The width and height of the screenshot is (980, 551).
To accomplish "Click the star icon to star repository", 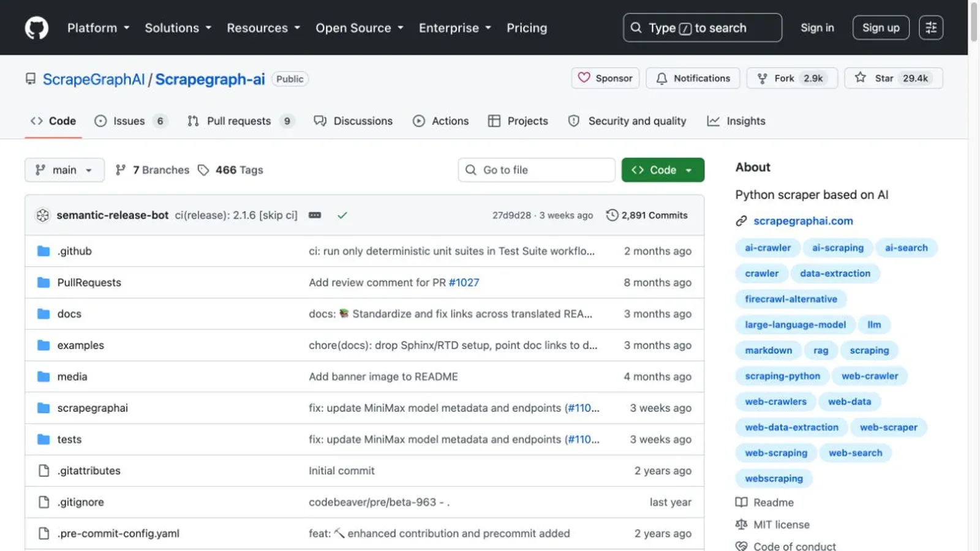I will tap(861, 78).
